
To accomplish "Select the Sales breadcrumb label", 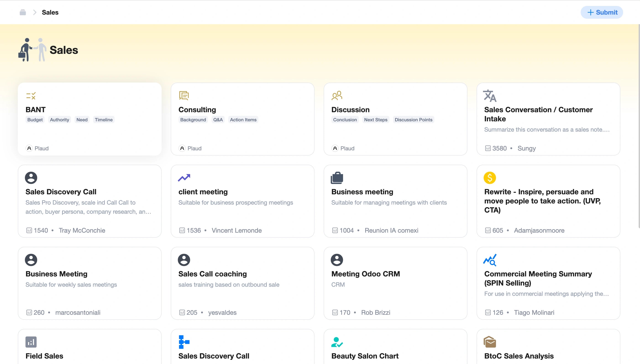I will click(x=50, y=12).
